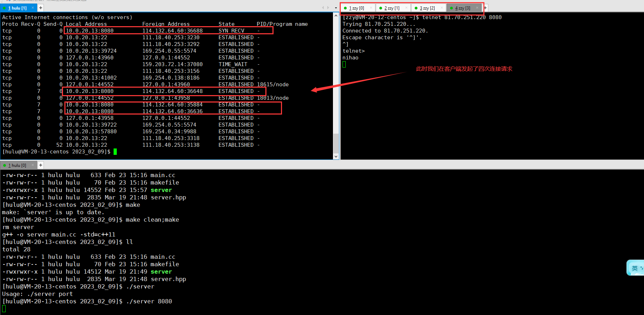Click the './server 8080' command line
The width and height of the screenshot is (644, 315).
(149, 301)
